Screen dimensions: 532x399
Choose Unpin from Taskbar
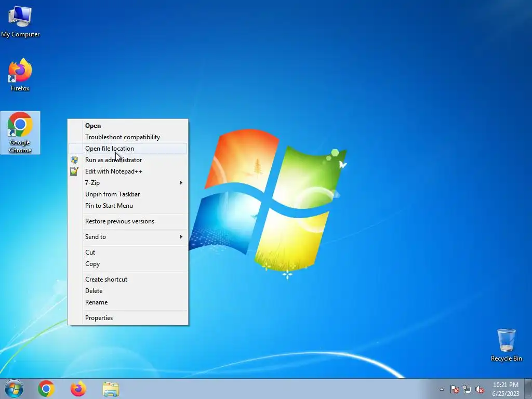pyautogui.click(x=128, y=194)
